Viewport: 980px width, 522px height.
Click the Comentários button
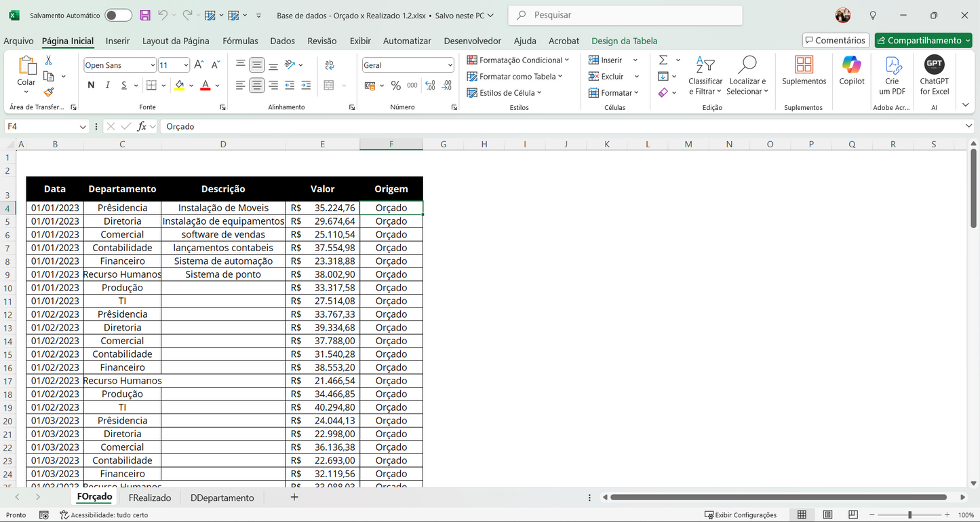[836, 40]
